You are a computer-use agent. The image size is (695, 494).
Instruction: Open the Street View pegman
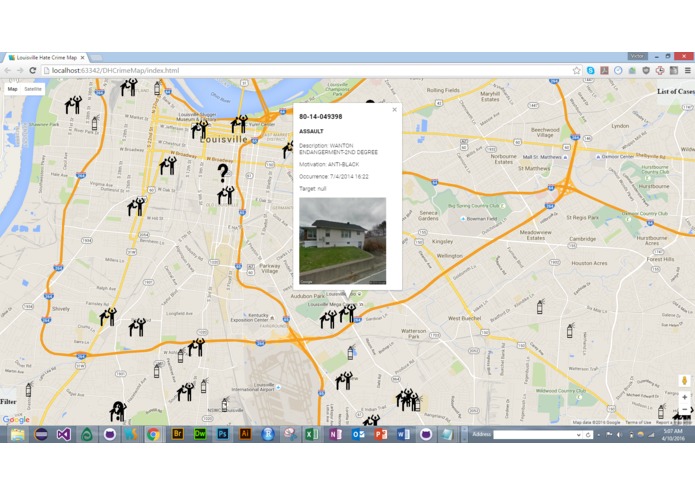(x=684, y=380)
